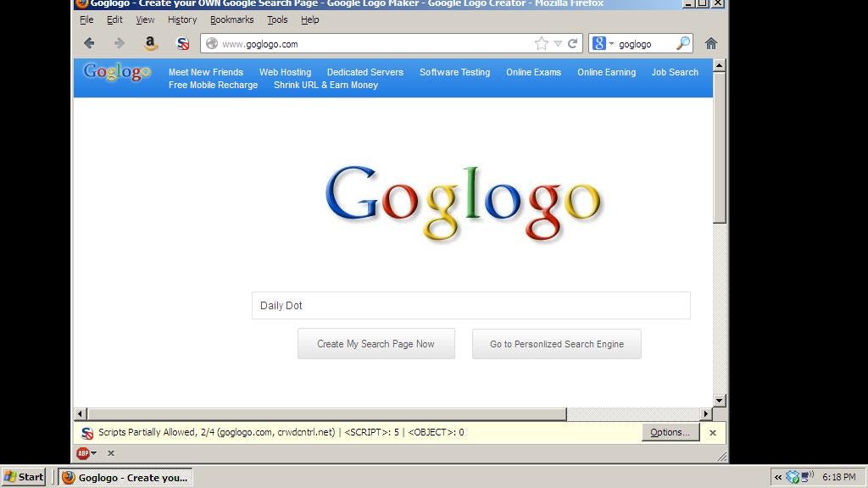868x488 pixels.
Task: Show hidden system tray icons
Action: 778,477
